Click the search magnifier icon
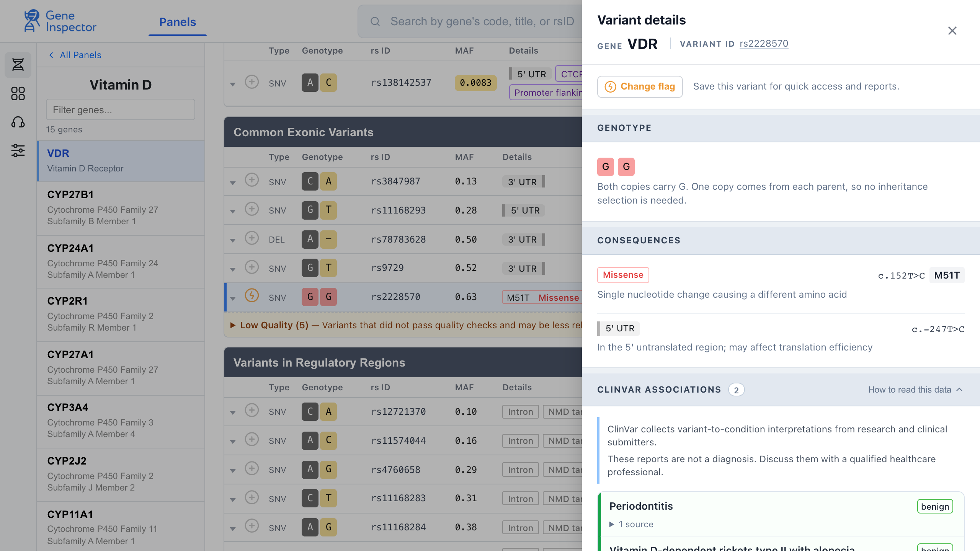The image size is (980, 551). tap(375, 21)
